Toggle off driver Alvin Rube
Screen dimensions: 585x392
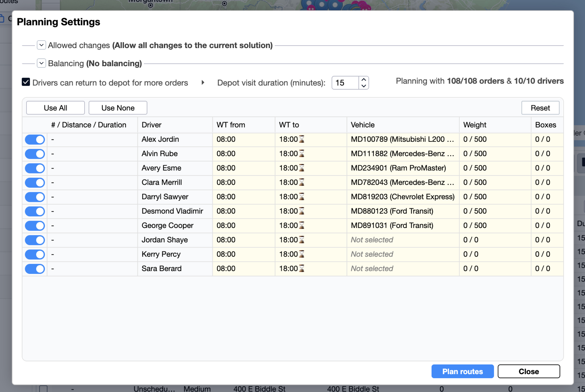[35, 154]
